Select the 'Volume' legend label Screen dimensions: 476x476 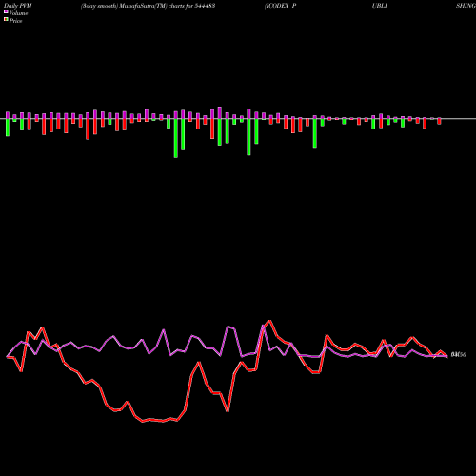[x=18, y=13]
